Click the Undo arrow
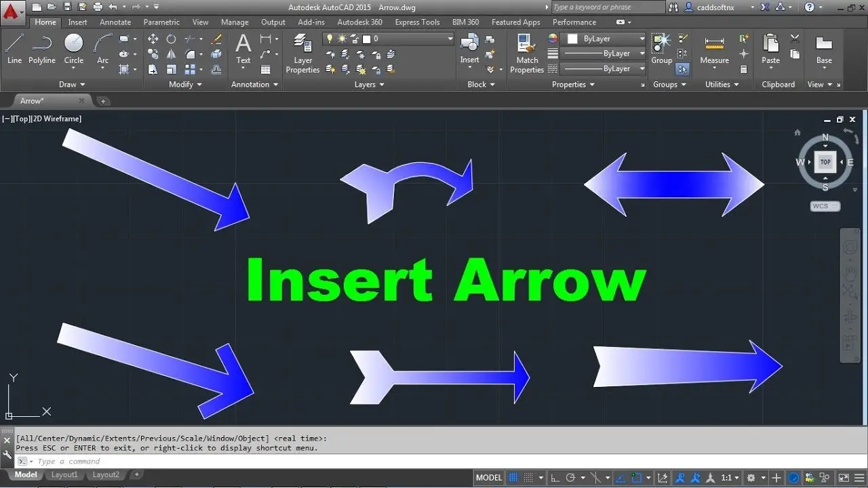This screenshot has height=488, width=868. coord(113,7)
